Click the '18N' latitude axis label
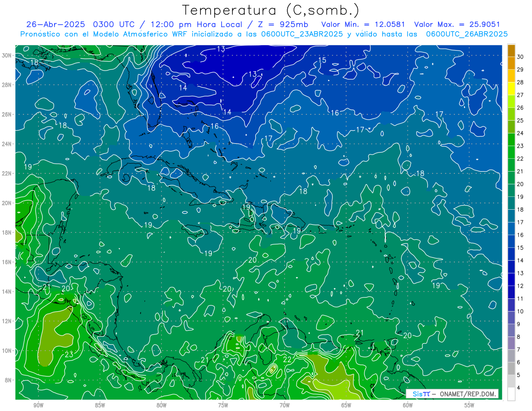The height and width of the screenshot is (411, 532). pyautogui.click(x=7, y=232)
